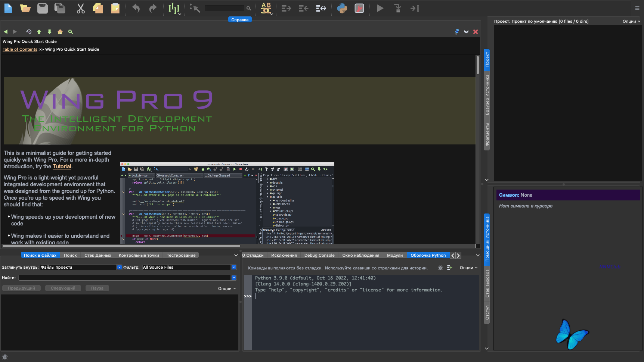Screen dimensions: 644x362
Task: Select the Cut (scissors) tool
Action: point(80,8)
